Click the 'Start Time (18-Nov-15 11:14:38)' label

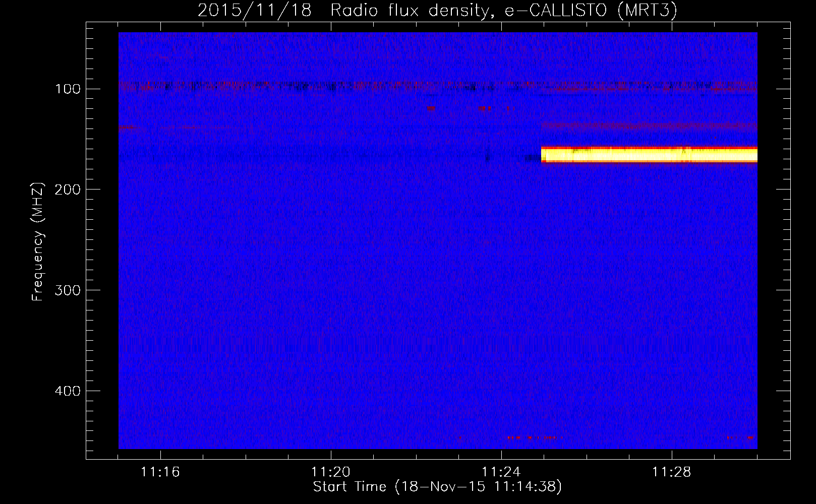437,487
